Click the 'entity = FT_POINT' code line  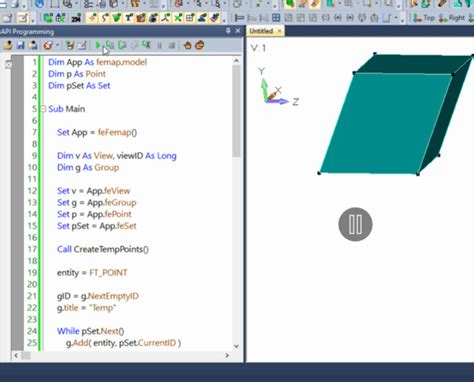92,272
